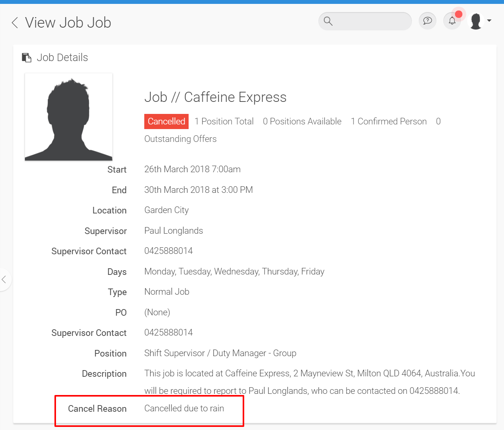Image resolution: width=504 pixels, height=430 pixels.
Task: Click inside the top search field
Action: point(371,21)
